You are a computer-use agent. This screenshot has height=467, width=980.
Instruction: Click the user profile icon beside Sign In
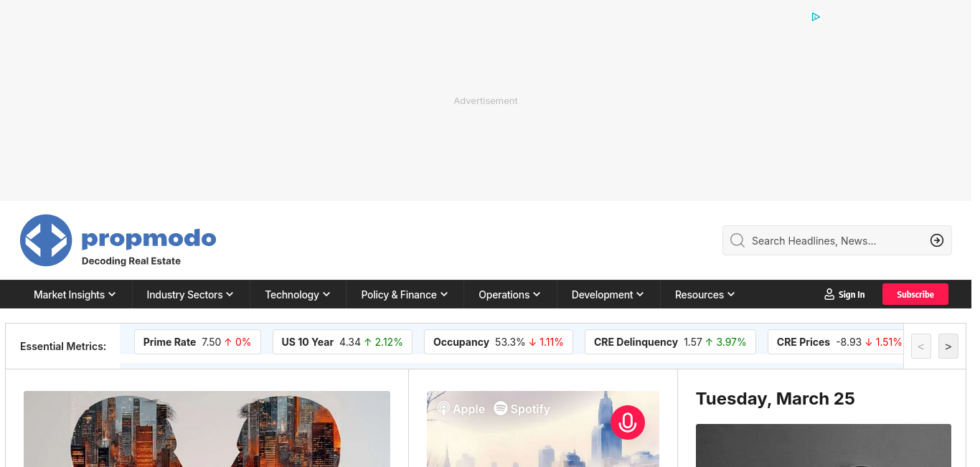point(829,295)
